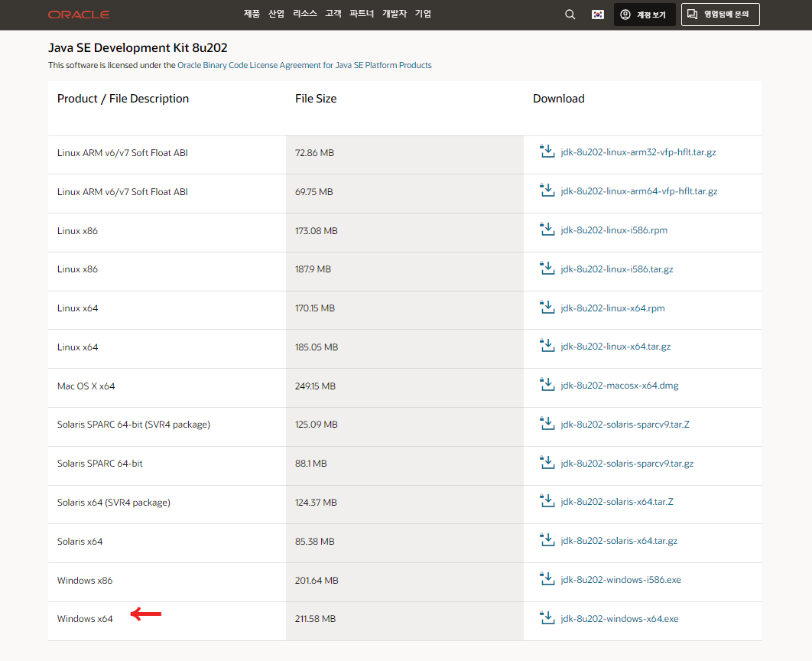Open the 산업 menu

point(276,14)
